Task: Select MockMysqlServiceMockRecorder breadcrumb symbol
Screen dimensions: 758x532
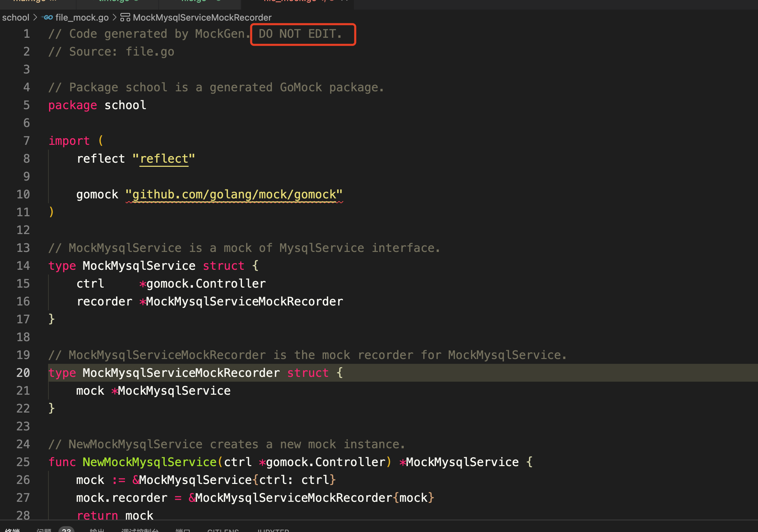Action: (202, 18)
